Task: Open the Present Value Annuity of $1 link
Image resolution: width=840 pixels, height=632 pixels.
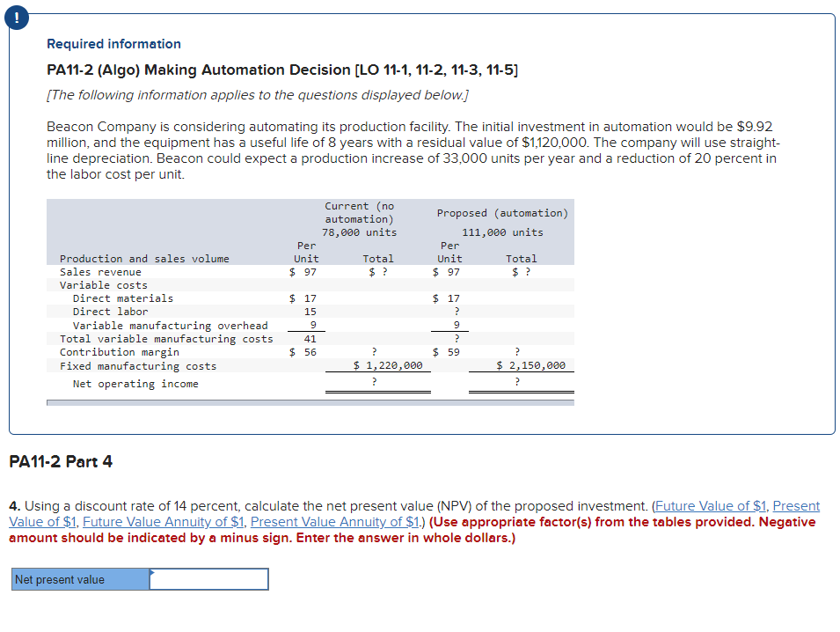Action: (x=335, y=522)
